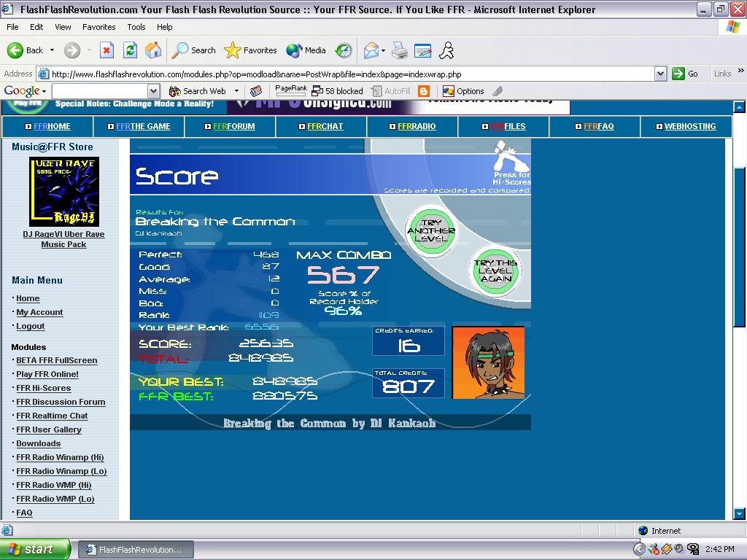
Task: Open the Help menu
Action: click(x=164, y=27)
